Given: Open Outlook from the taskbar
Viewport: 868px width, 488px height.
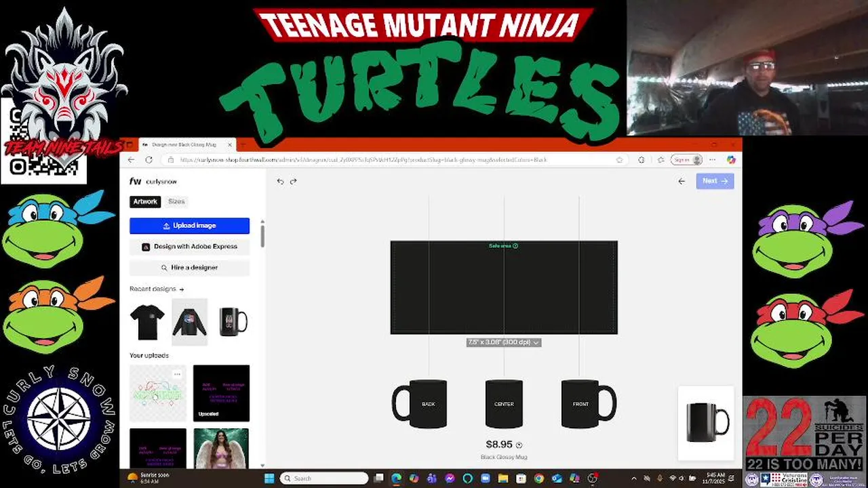Looking at the screenshot, I should tap(557, 479).
